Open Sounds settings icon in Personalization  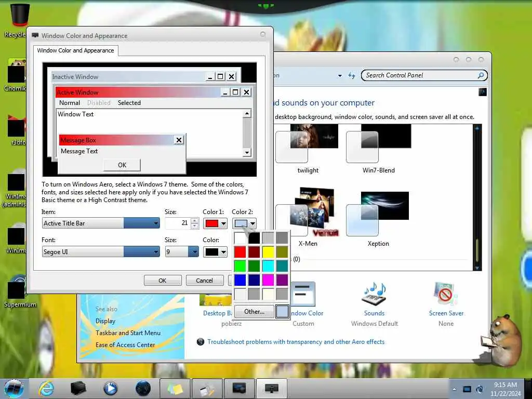tap(374, 294)
